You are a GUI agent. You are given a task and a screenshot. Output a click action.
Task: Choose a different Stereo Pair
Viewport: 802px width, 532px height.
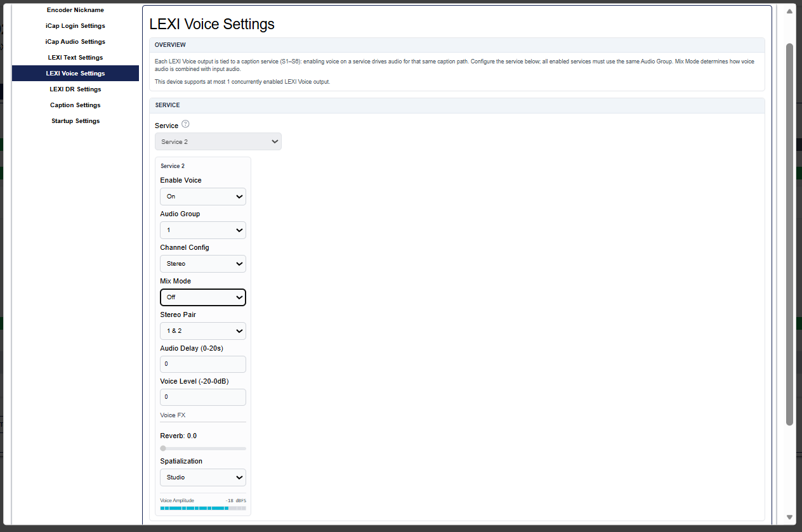click(203, 331)
